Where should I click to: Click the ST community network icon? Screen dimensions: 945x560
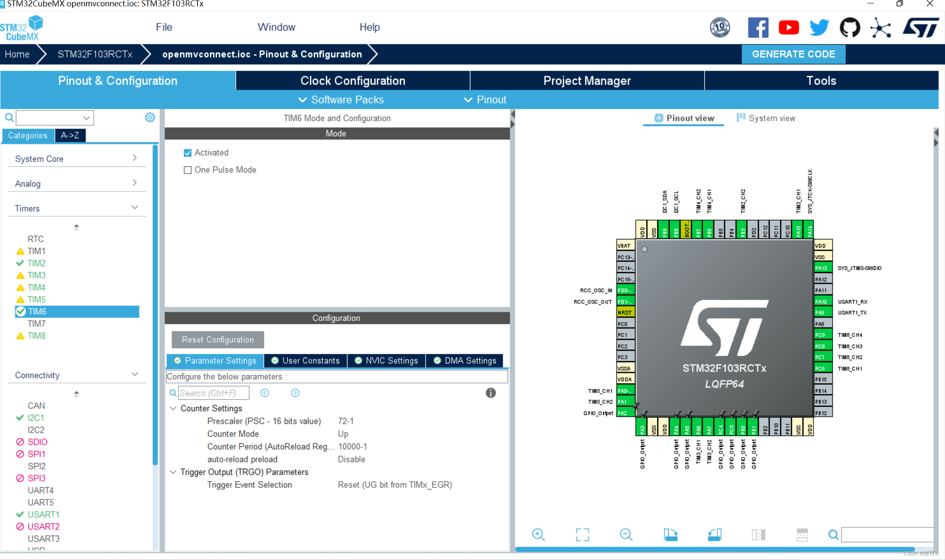coord(880,28)
